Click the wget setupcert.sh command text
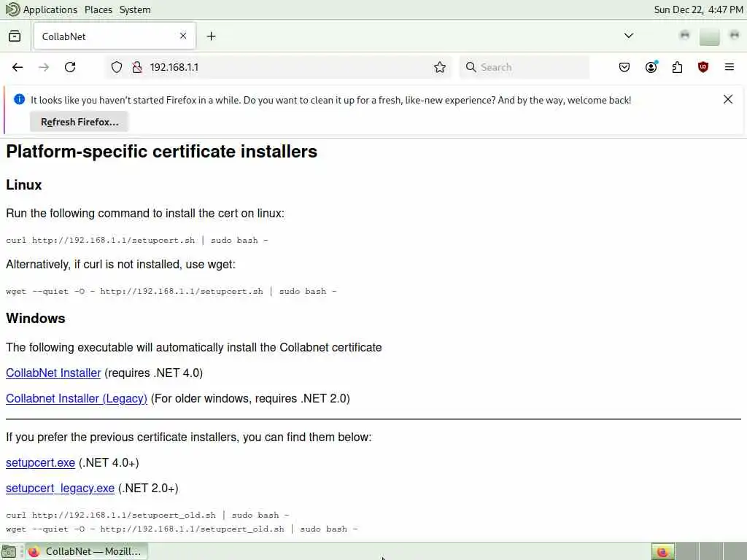Screen dimensions: 747x560 [171, 292]
